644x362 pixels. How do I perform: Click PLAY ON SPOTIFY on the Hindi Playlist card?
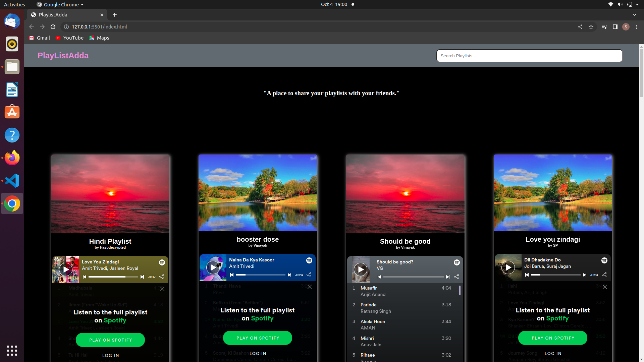click(x=110, y=340)
